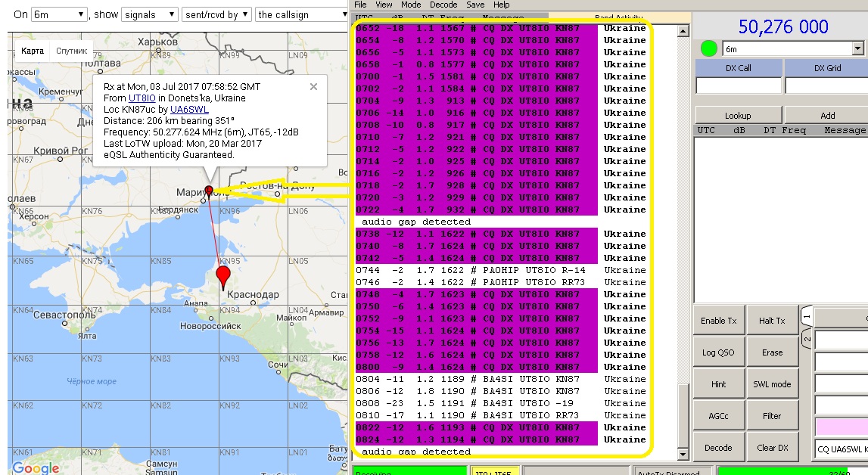Select decode row 0822 CQ DX UT8IO

501,428
